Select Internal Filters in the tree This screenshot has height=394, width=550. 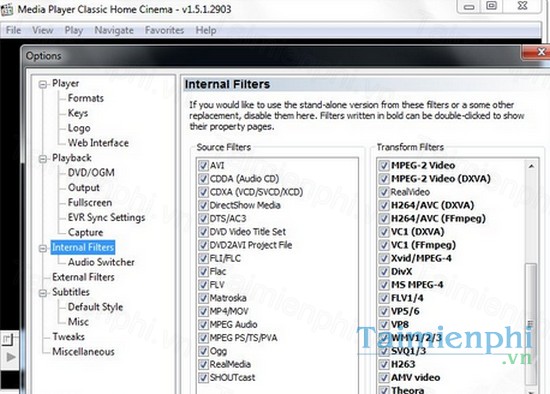(83, 248)
